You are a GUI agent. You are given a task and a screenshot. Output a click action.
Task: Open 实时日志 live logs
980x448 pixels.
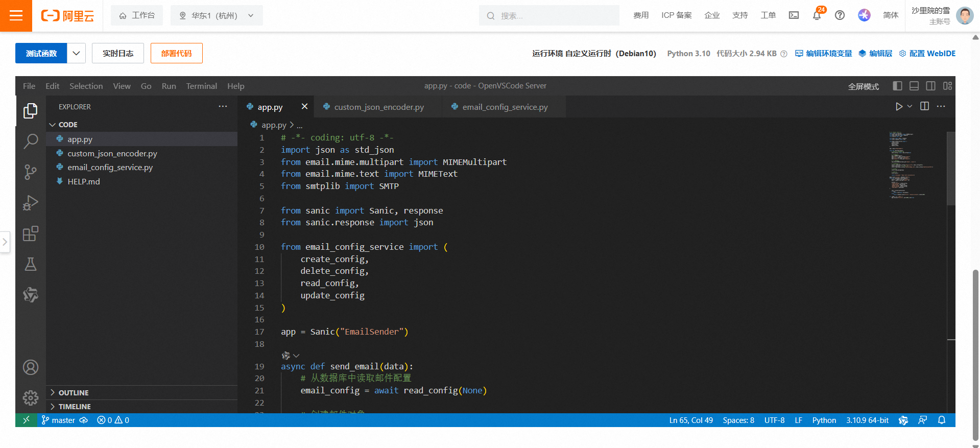[118, 53]
